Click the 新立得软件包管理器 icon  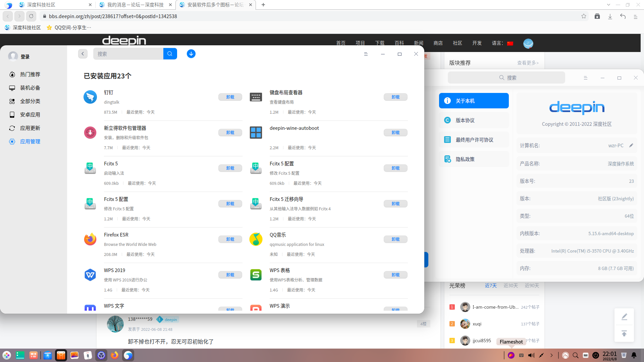click(90, 133)
